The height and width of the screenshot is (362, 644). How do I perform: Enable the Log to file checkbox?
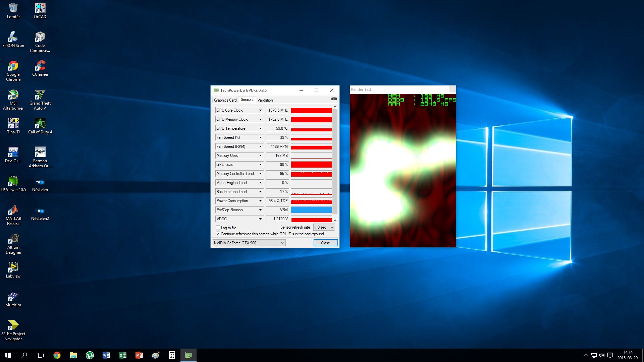click(x=218, y=228)
